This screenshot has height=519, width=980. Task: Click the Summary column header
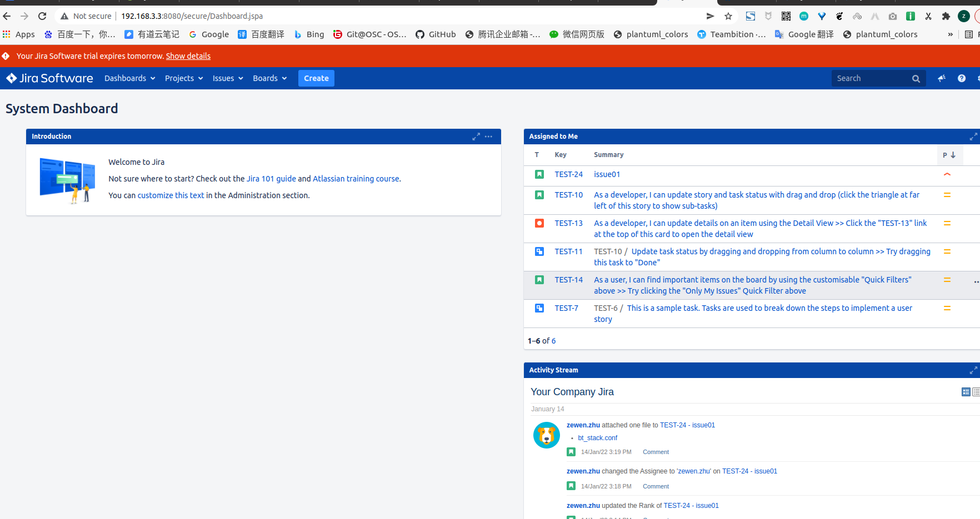609,155
